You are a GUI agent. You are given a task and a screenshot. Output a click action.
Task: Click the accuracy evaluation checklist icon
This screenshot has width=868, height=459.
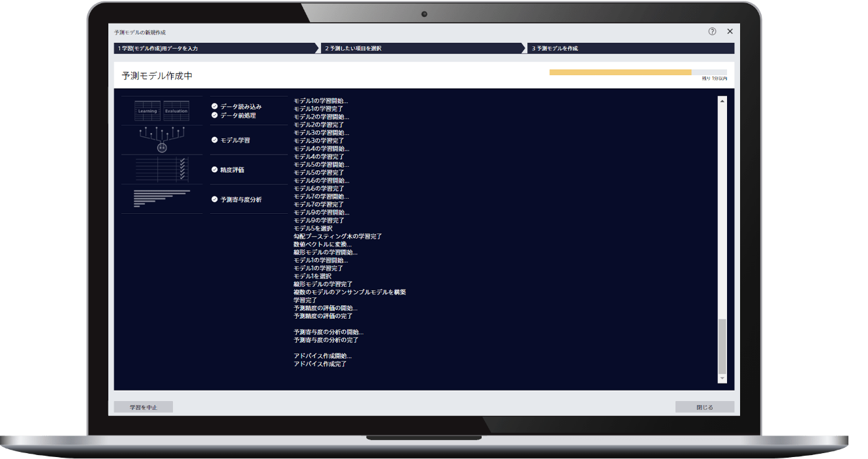pos(162,170)
